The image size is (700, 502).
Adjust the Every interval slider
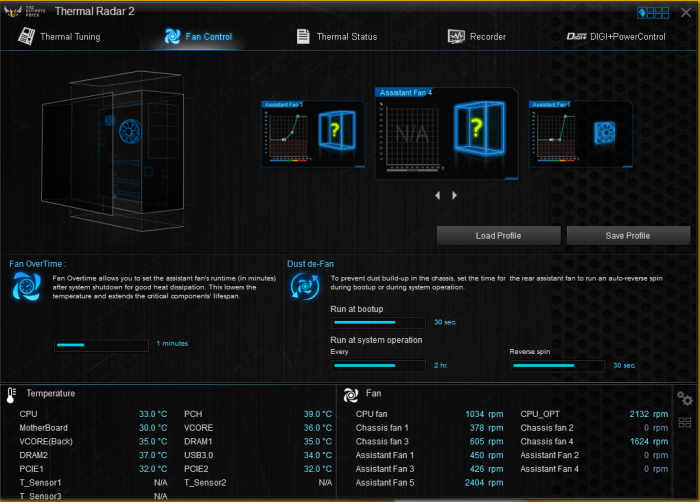(379, 366)
